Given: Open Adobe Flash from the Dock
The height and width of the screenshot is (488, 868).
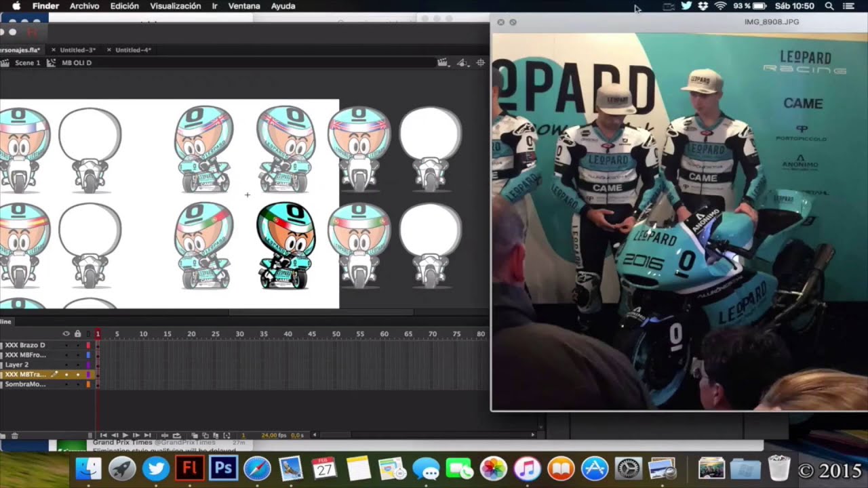Looking at the screenshot, I should (x=190, y=468).
